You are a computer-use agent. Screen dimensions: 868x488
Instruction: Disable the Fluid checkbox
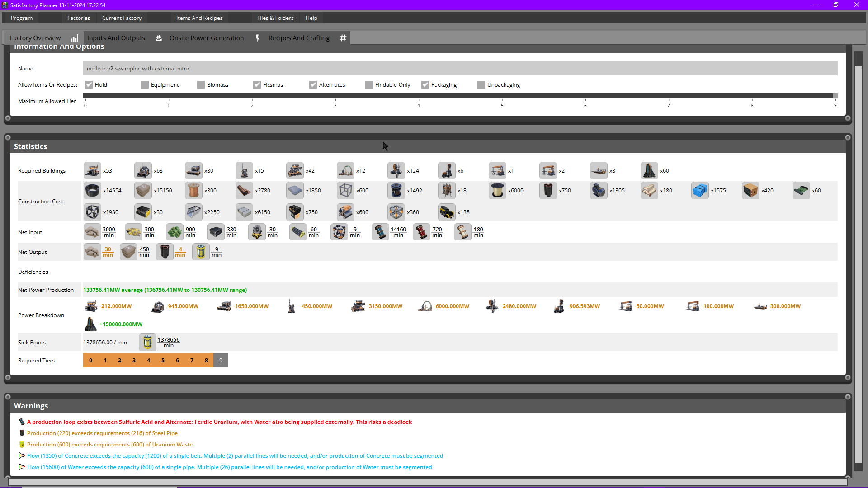(x=89, y=84)
